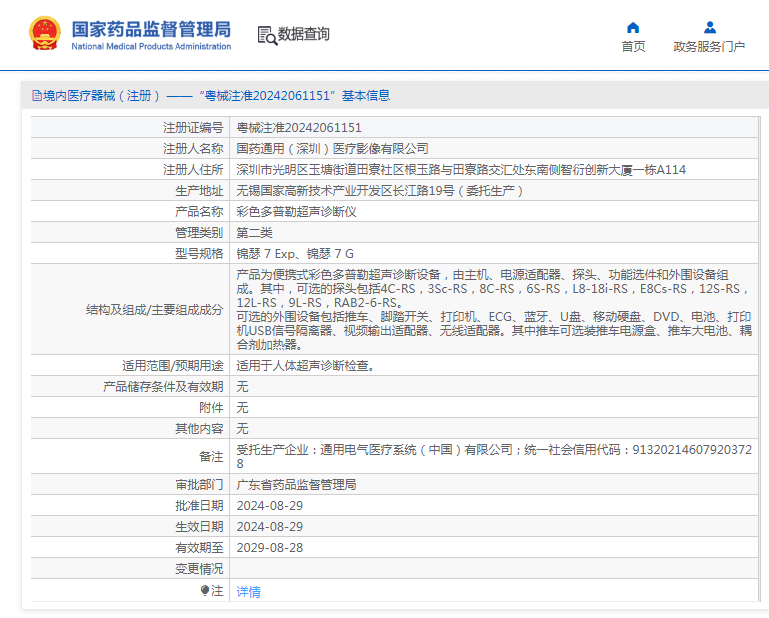This screenshot has height=618, width=769.
Task: Go to 首页 via its label
Action: click(x=633, y=47)
